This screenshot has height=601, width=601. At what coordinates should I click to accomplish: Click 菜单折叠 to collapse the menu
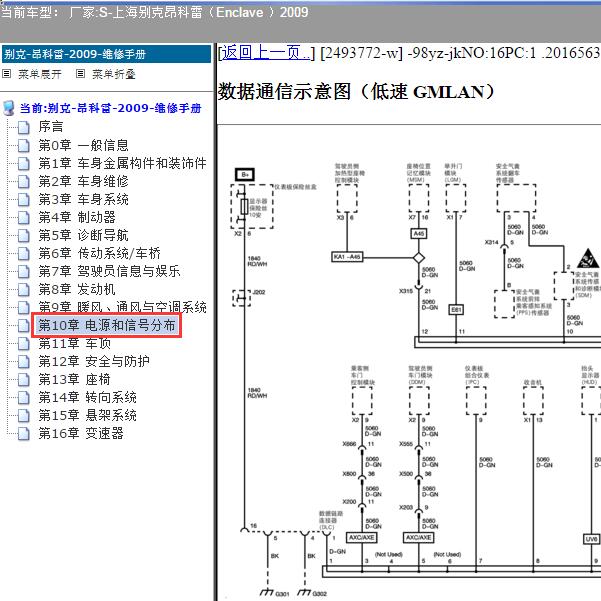click(114, 74)
